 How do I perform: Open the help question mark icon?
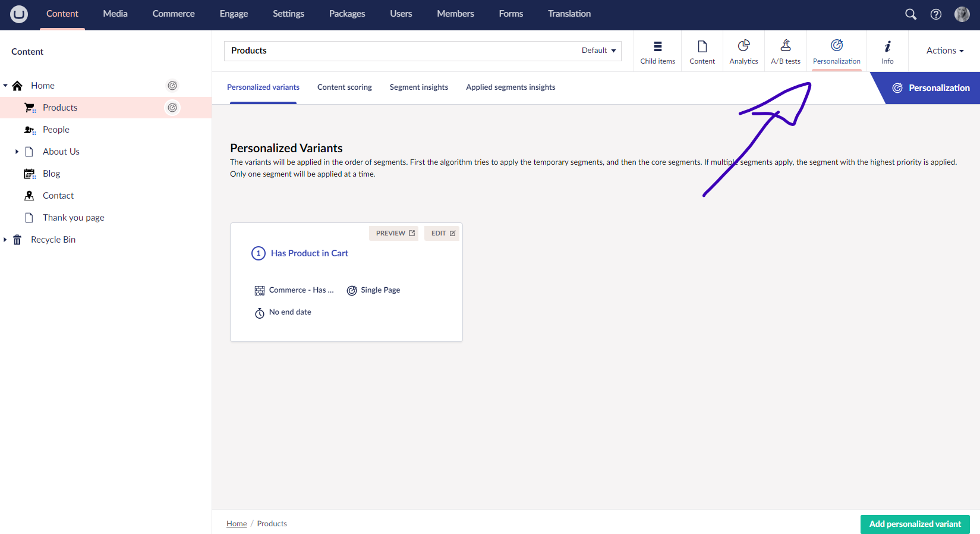pos(936,14)
